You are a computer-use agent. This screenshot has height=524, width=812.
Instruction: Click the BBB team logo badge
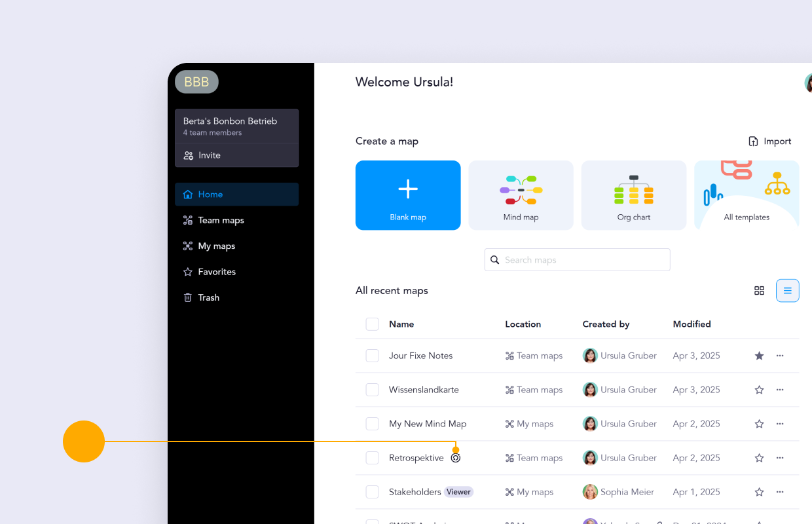pos(196,82)
